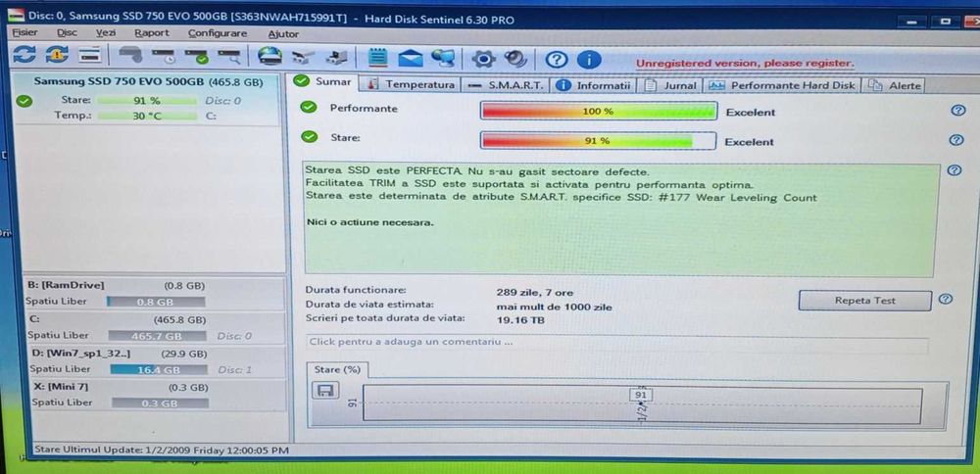Open the Fisier menu

coord(24,32)
